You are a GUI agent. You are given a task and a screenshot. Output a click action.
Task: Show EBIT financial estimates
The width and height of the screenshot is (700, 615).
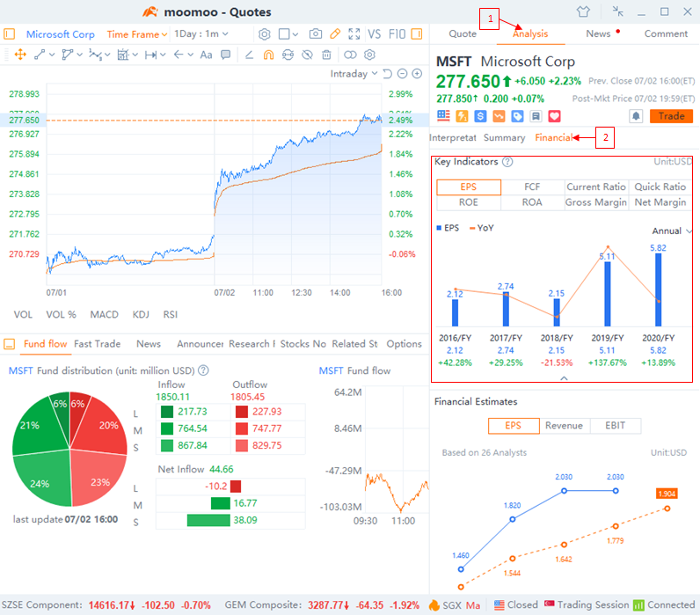[616, 426]
